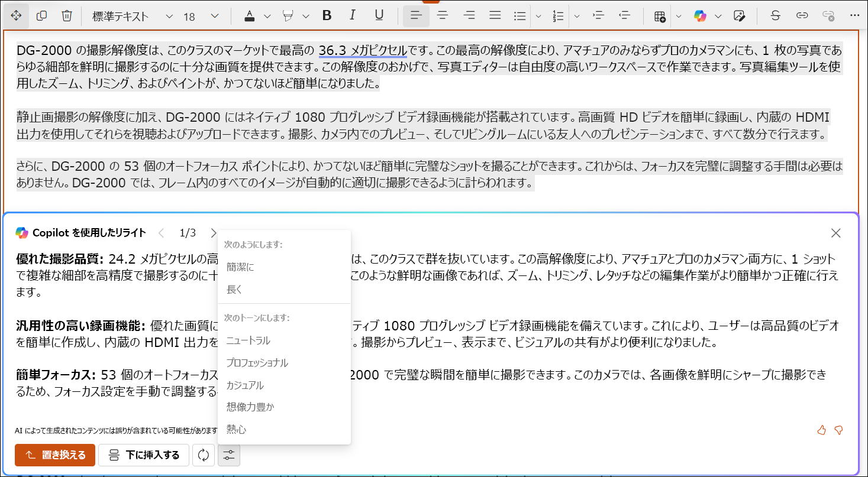Delete the text web part via trash icon
The image size is (868, 477).
tap(66, 16)
